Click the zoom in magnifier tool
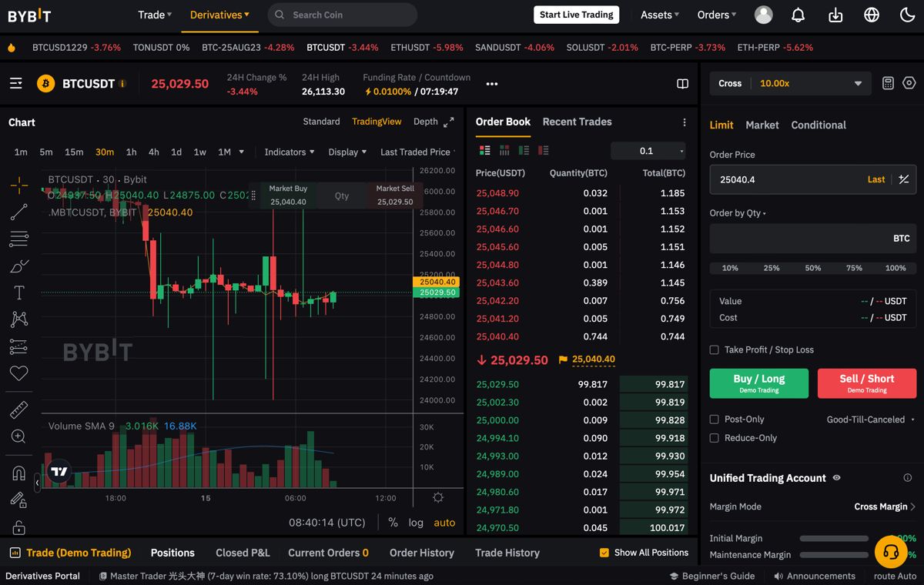This screenshot has width=924, height=585. 19,436
